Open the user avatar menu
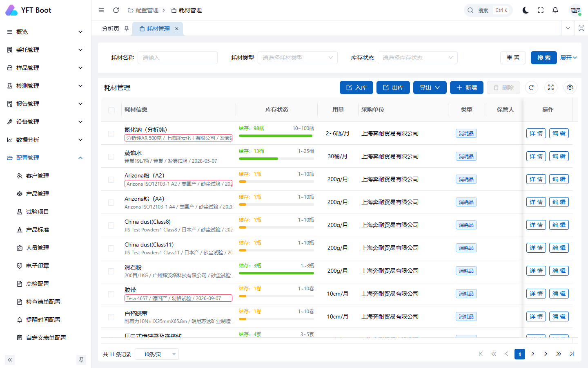The width and height of the screenshot is (588, 368). (576, 10)
